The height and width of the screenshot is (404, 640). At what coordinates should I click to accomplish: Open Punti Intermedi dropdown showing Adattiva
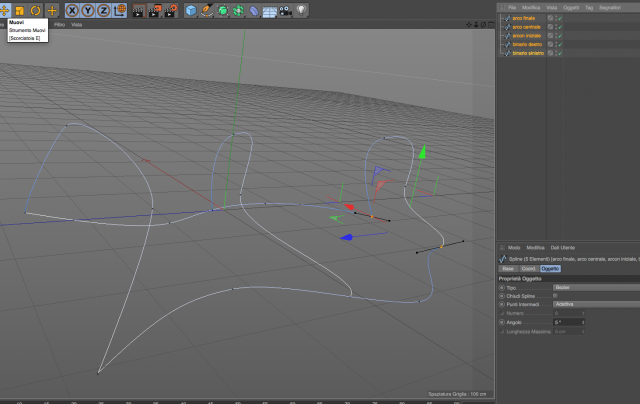click(596, 304)
